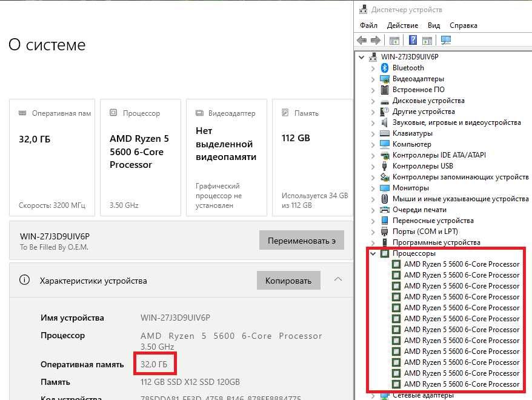Click the computer icon next to WIN-27J3D9UIV6P root node
The image size is (532, 400).
[373, 57]
